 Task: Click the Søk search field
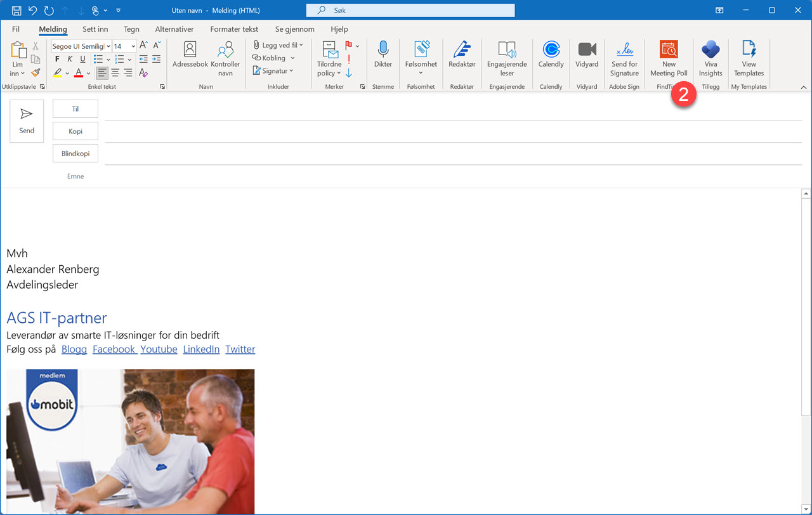[410, 10]
